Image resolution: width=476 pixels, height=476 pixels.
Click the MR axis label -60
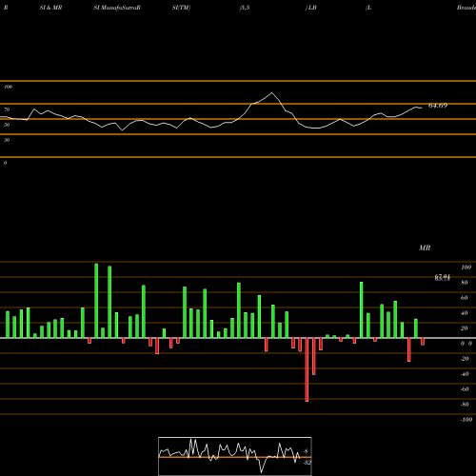point(465,389)
